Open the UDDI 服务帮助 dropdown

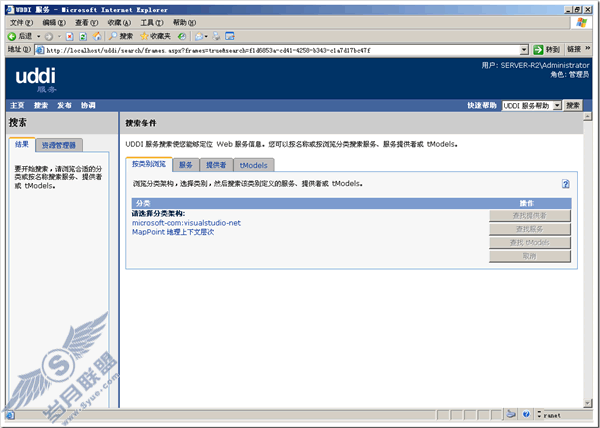point(532,106)
